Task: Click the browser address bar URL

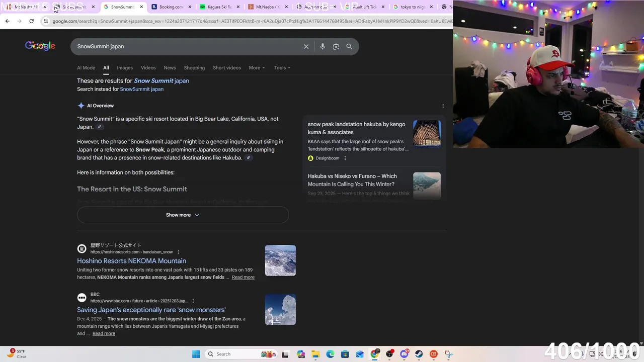Action: (x=252, y=21)
